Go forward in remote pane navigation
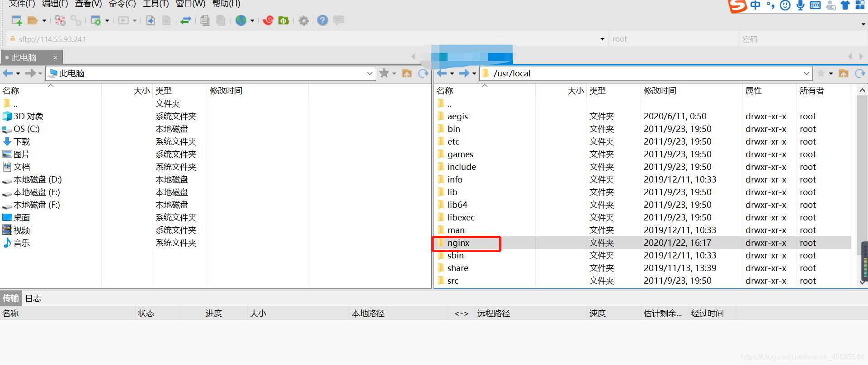 coord(464,73)
